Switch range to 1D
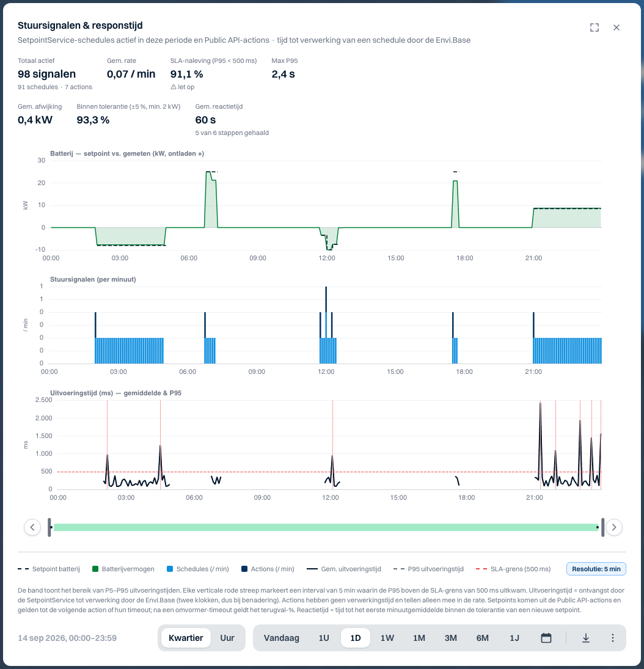This screenshot has height=669, width=644. 356,638
